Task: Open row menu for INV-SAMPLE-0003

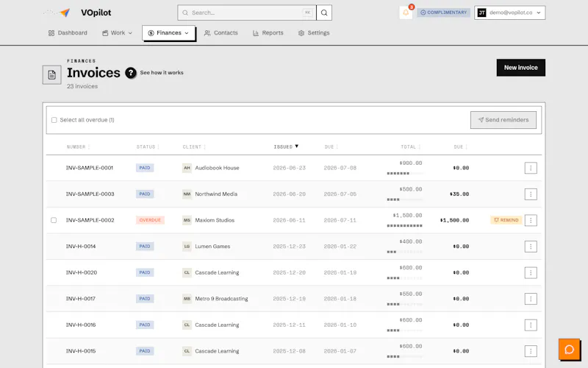Action: tap(531, 194)
